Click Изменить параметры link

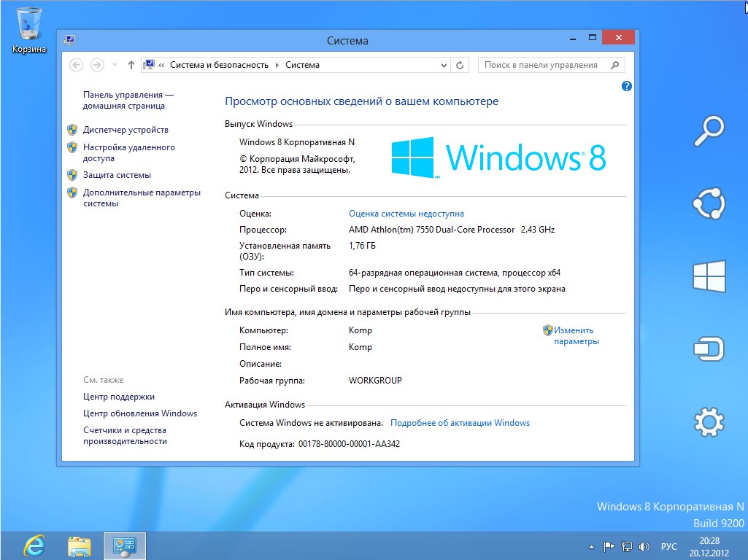(x=577, y=335)
